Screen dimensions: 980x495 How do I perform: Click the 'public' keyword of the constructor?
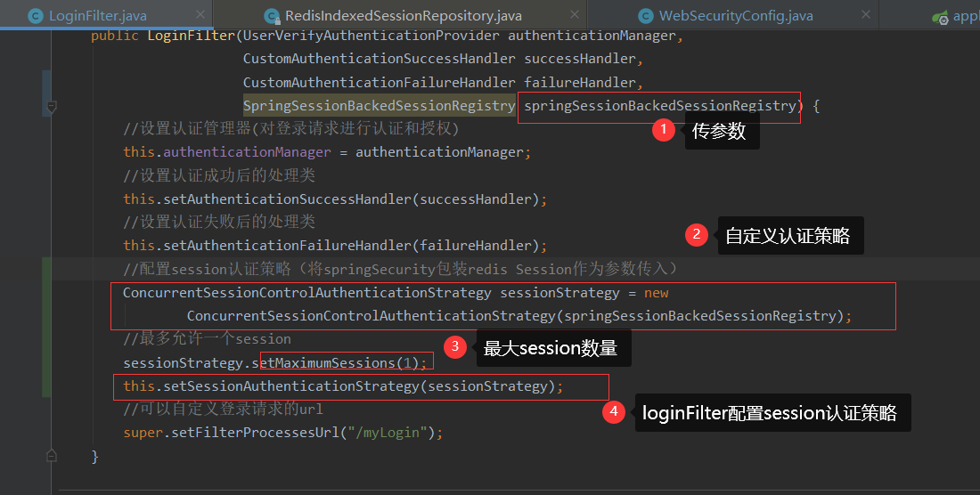point(114,36)
